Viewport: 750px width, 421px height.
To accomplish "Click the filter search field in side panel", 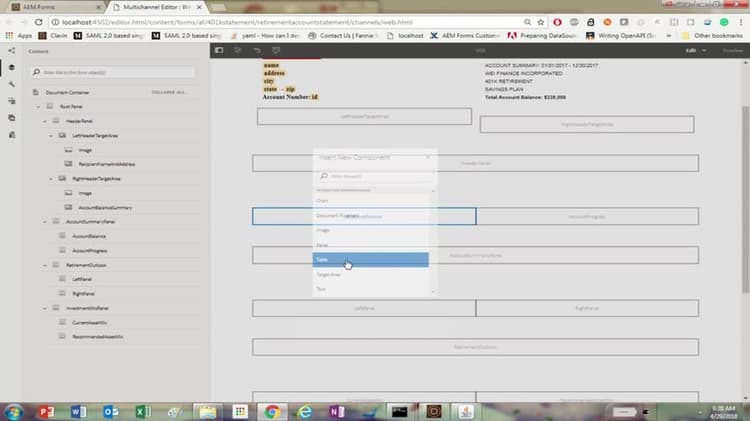I will (113, 72).
